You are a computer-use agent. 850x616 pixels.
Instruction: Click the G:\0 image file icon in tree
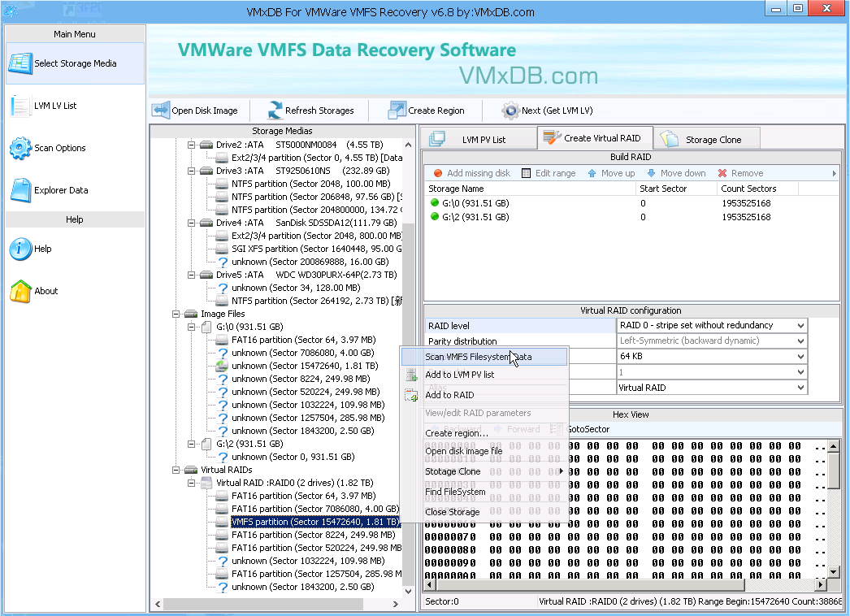(206, 327)
